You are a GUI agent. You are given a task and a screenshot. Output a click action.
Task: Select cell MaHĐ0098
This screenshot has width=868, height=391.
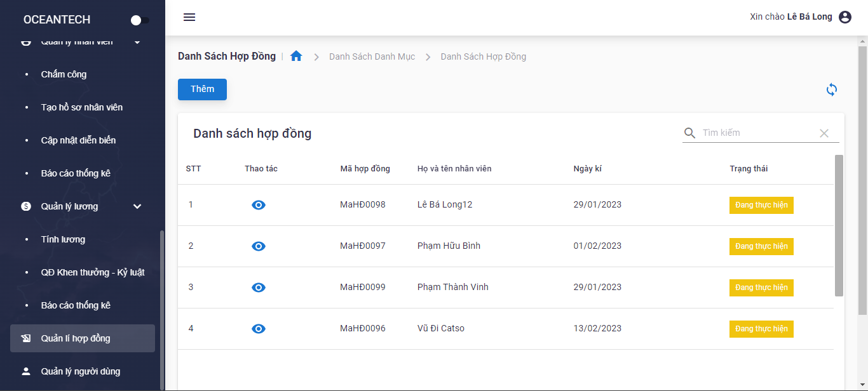click(363, 205)
